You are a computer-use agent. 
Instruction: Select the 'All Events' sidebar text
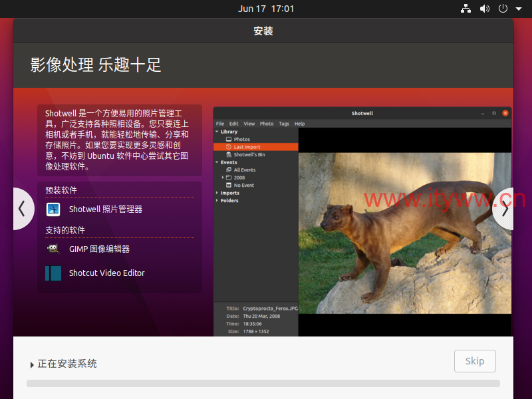[245, 170]
